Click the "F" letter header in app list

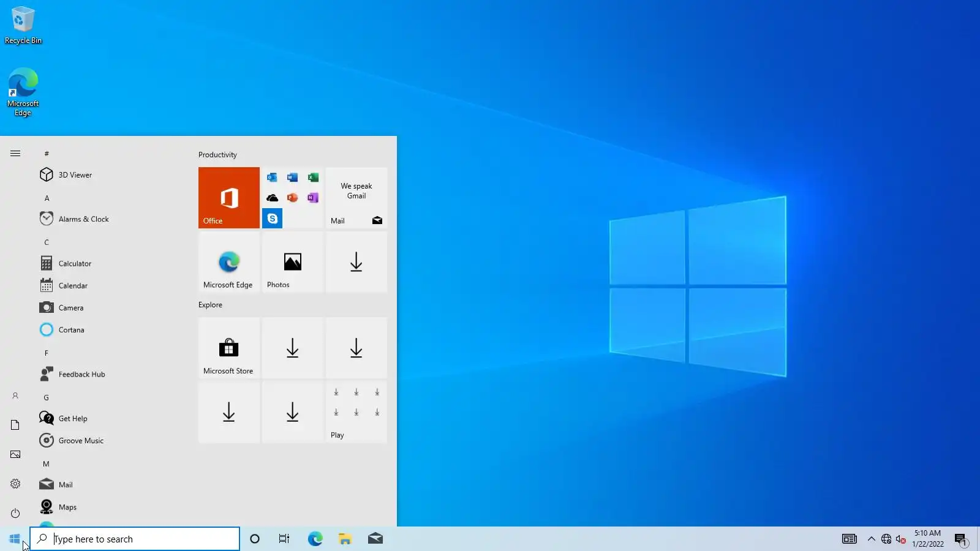tap(47, 353)
